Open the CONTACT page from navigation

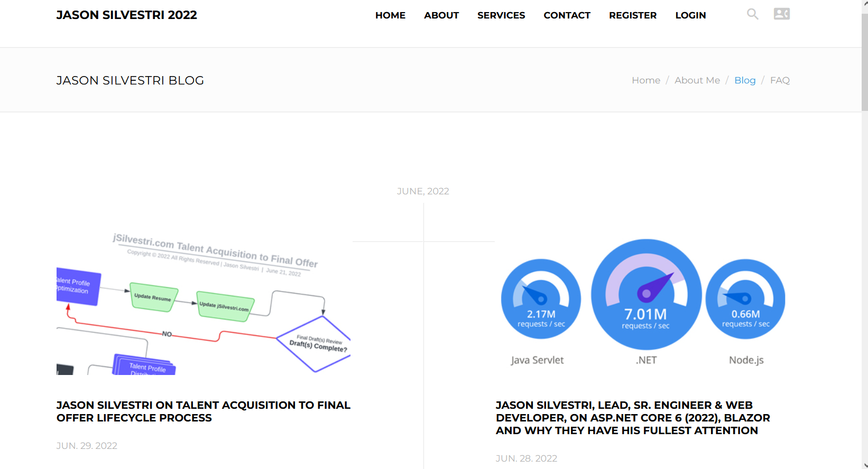point(567,15)
